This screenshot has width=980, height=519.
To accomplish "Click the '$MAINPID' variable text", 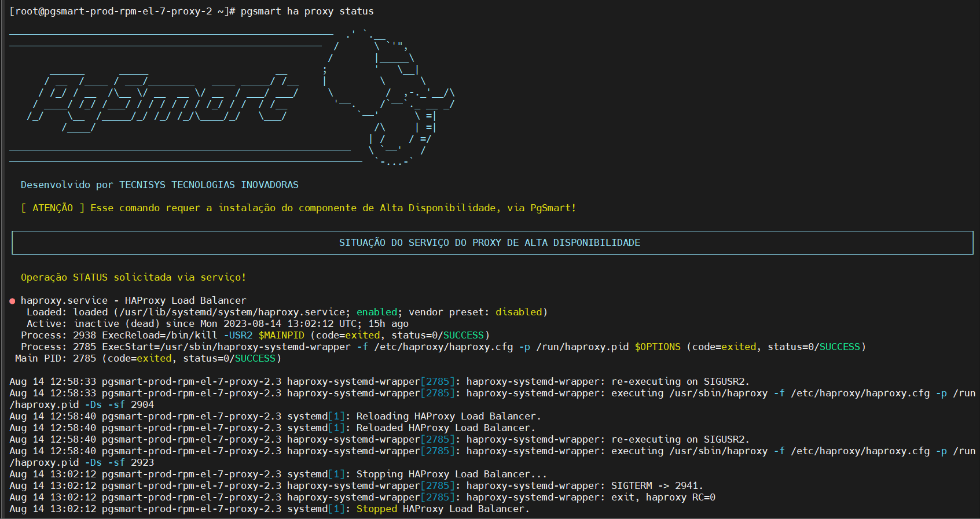I will point(281,335).
